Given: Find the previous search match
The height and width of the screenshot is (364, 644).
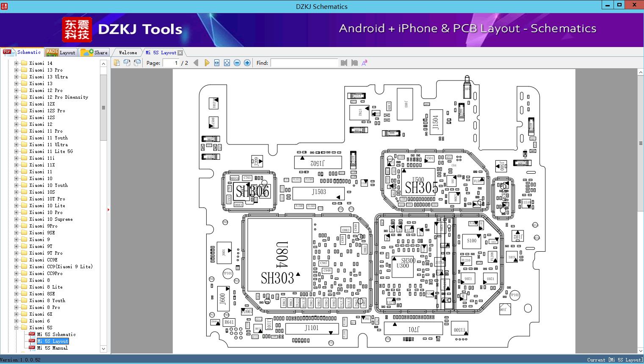Looking at the screenshot, I should coord(344,63).
